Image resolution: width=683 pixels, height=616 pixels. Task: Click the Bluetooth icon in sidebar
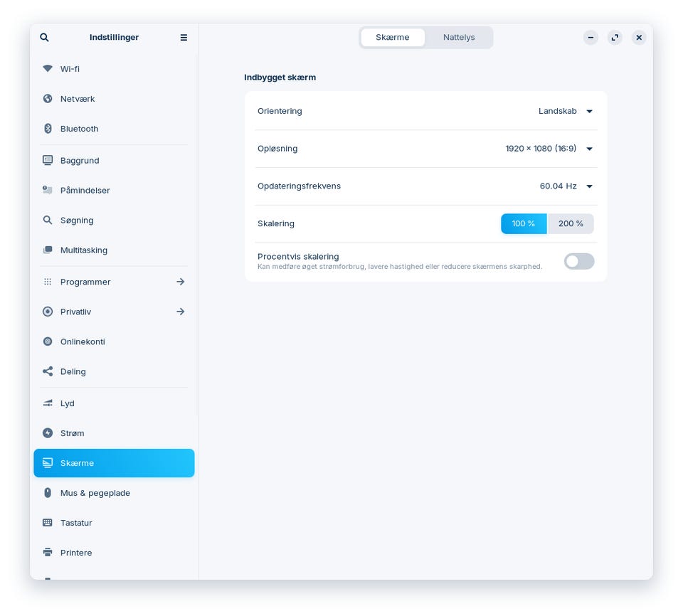tap(48, 129)
